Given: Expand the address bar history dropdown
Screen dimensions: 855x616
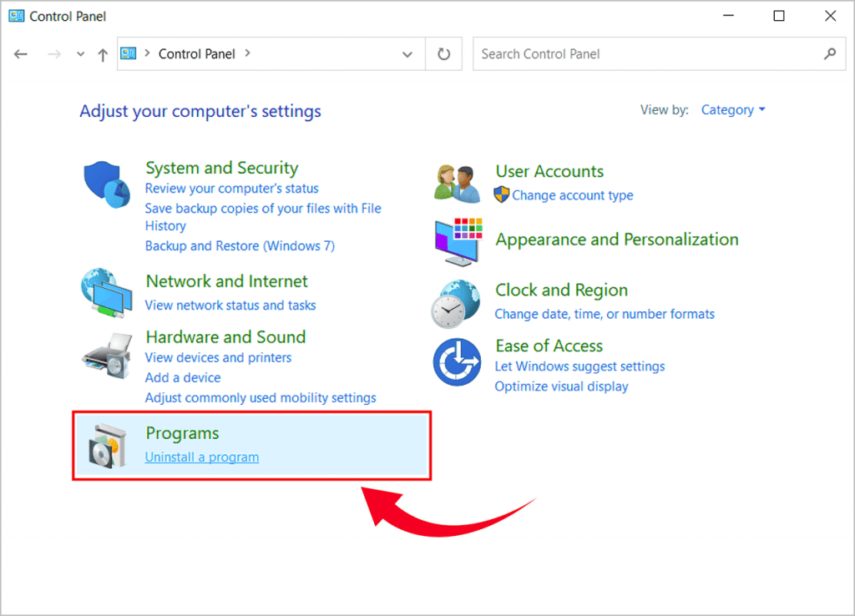Looking at the screenshot, I should point(407,54).
